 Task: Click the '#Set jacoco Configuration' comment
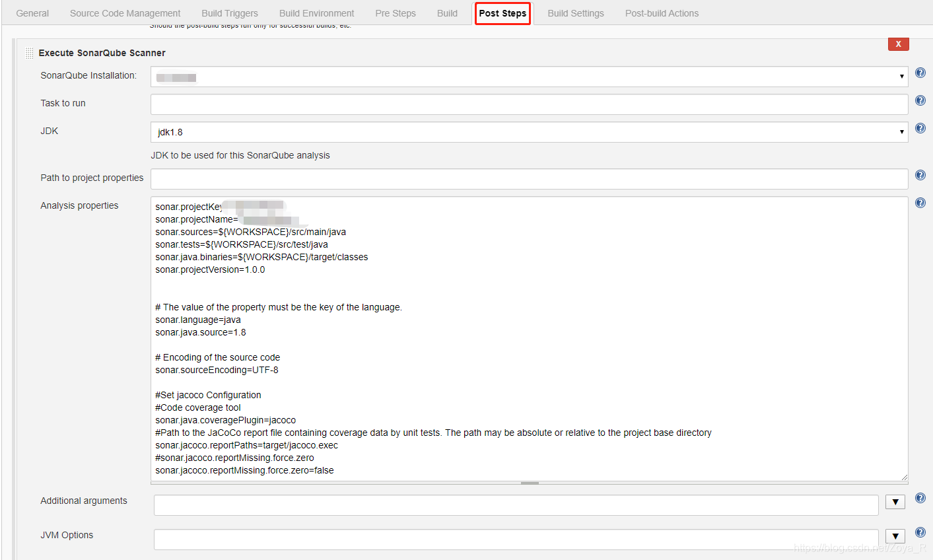(208, 395)
